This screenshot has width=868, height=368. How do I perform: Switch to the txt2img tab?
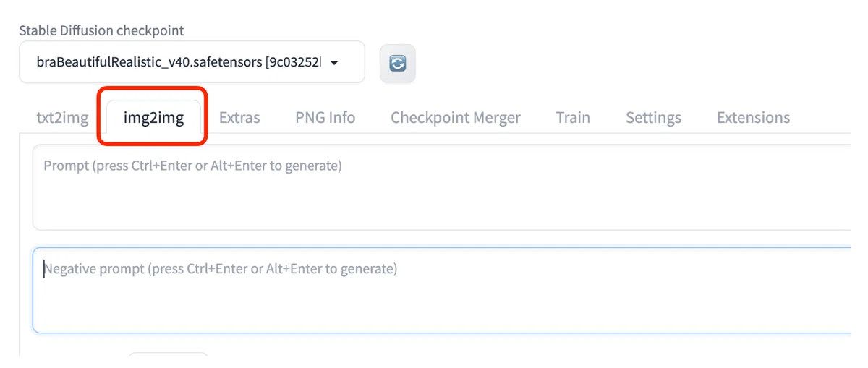(x=62, y=117)
